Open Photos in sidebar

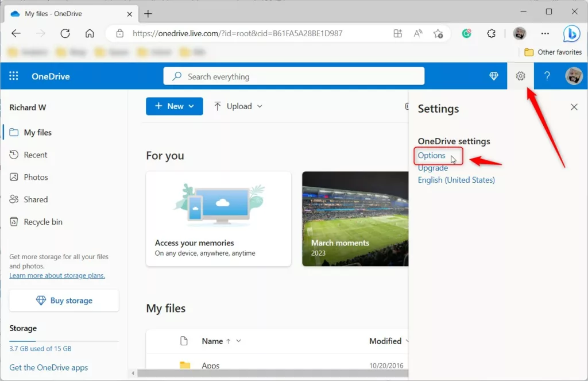pyautogui.click(x=36, y=177)
